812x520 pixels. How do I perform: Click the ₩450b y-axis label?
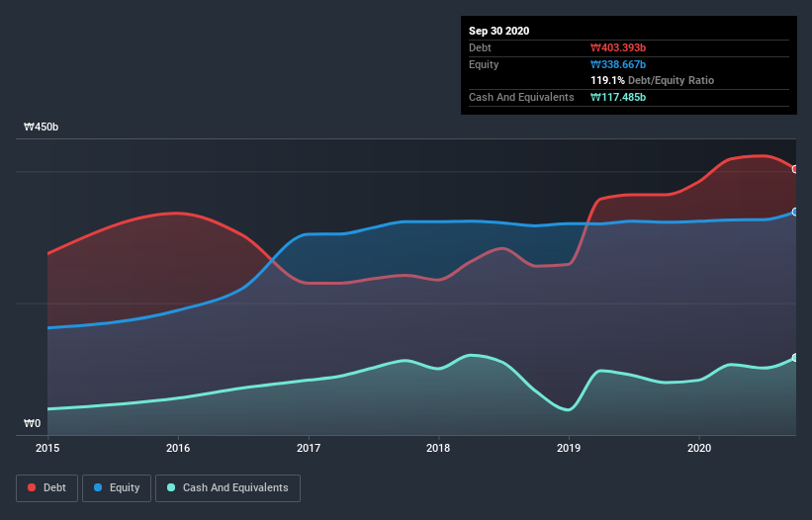click(41, 127)
